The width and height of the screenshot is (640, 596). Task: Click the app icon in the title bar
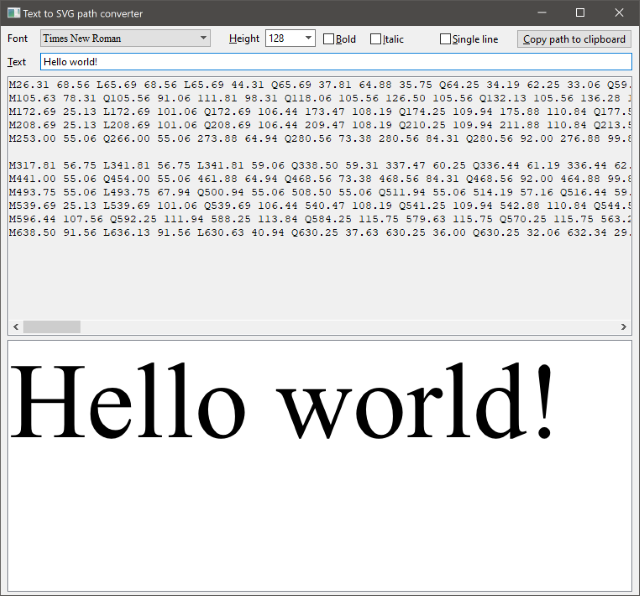[x=13, y=13]
